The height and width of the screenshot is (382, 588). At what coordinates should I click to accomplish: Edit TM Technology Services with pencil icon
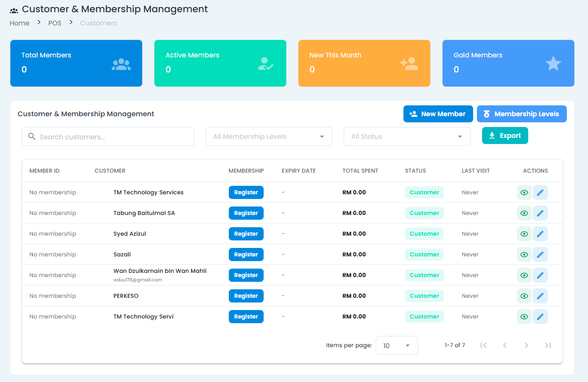[540, 192]
